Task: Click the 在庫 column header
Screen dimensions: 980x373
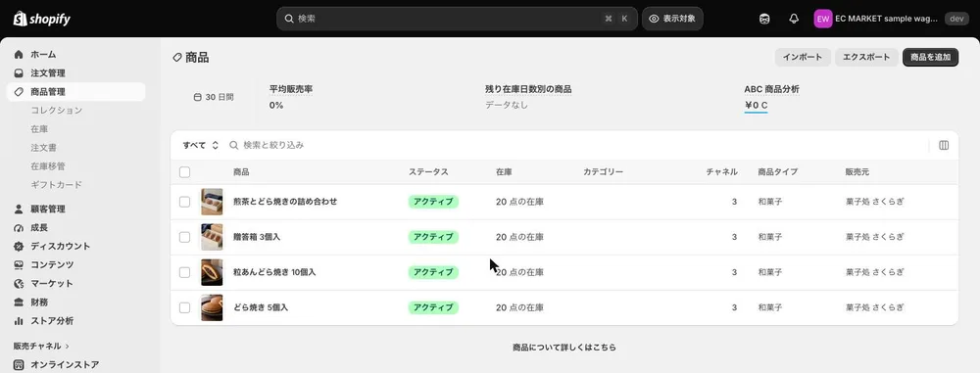Action: tap(505, 172)
